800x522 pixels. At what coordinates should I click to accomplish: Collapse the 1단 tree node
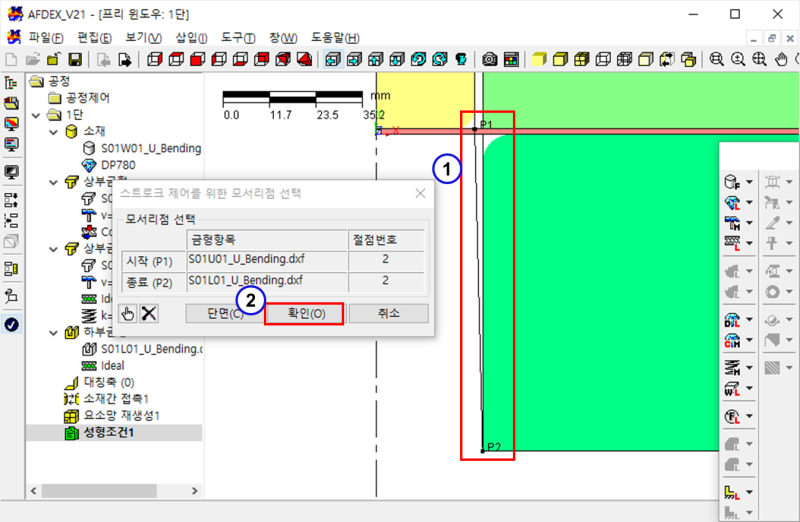pyautogui.click(x=37, y=115)
